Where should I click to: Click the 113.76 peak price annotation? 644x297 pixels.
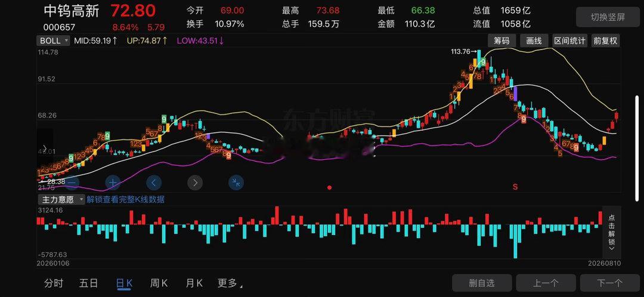(x=463, y=52)
